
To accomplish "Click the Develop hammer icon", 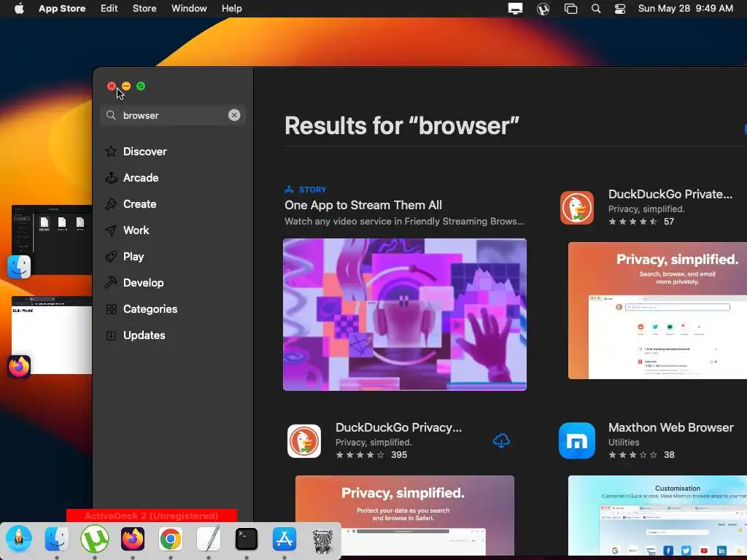I will click(111, 282).
